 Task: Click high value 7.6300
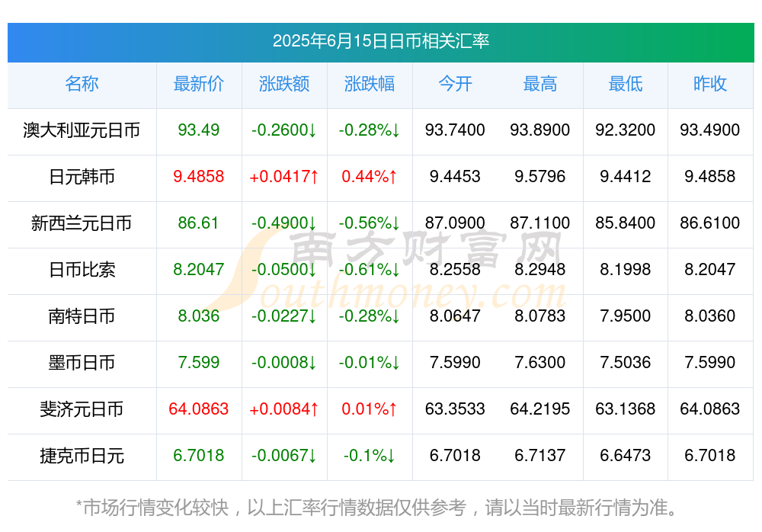click(x=540, y=362)
